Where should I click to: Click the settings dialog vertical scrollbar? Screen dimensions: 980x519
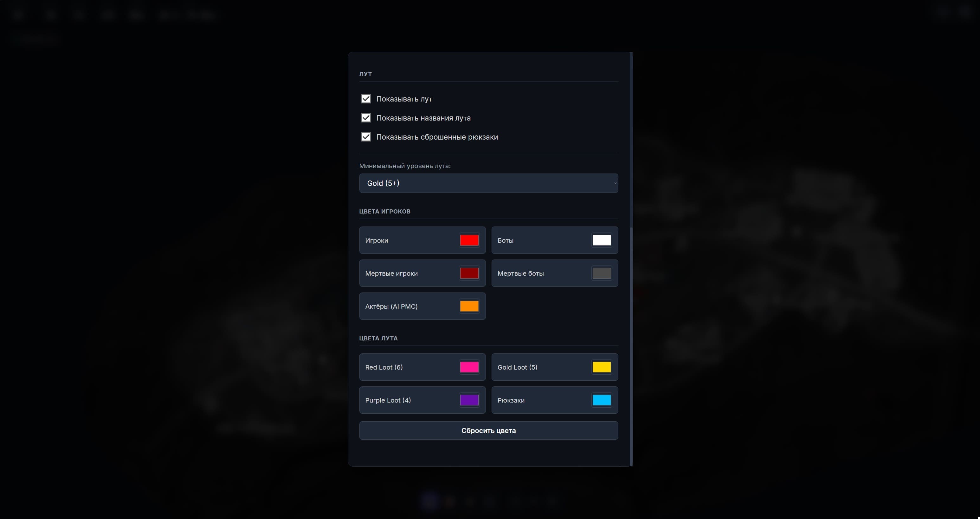(x=631, y=343)
